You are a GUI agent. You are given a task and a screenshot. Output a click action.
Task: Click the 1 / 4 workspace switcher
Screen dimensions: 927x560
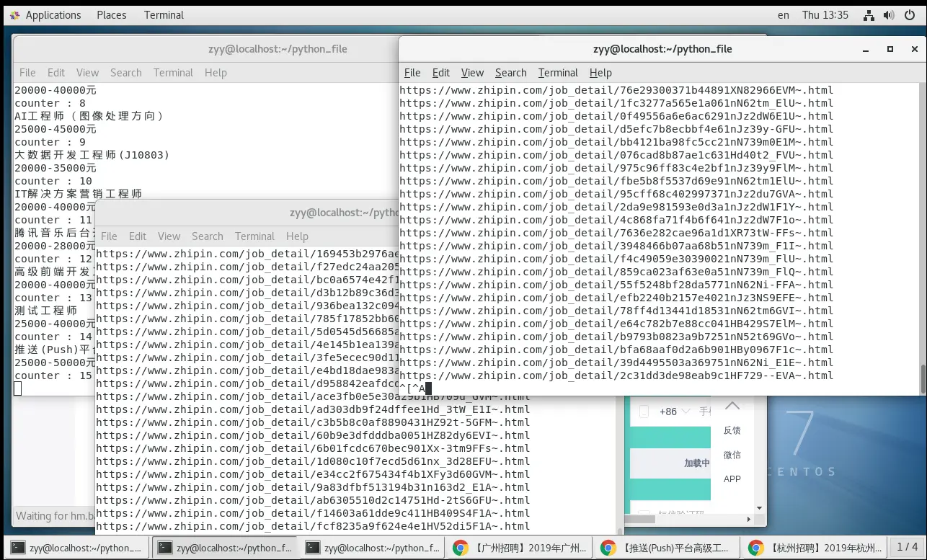(907, 547)
